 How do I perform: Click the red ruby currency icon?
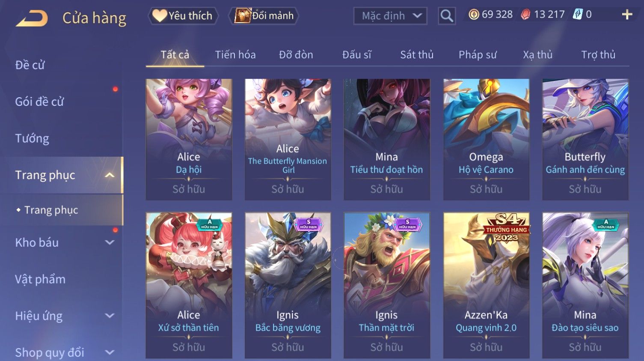coord(525,15)
